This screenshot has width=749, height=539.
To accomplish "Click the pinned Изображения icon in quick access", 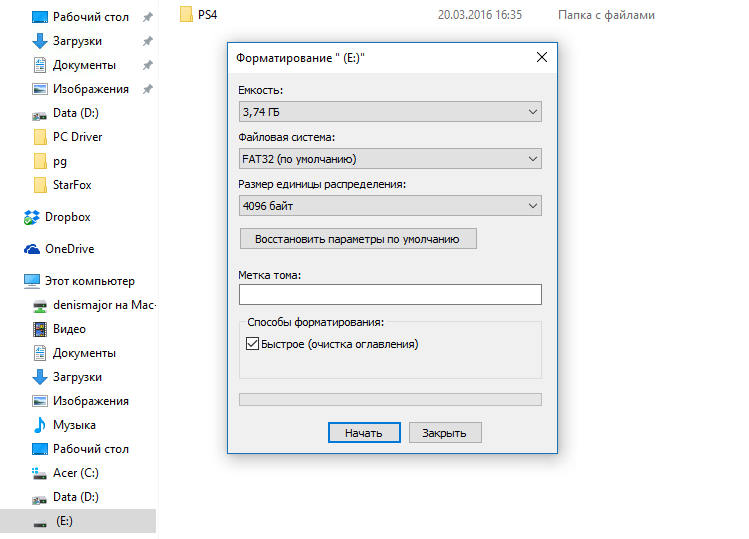I will coord(40,89).
